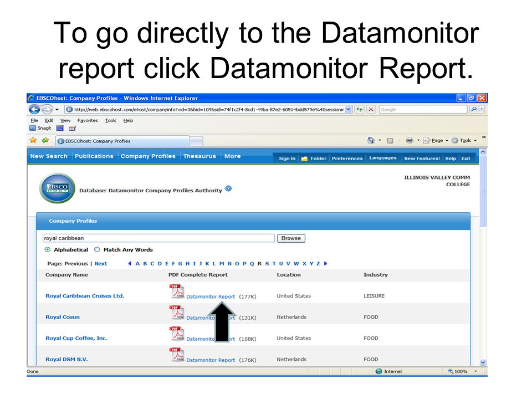Click the Google search box
This screenshot has width=532, height=399.
coord(423,110)
